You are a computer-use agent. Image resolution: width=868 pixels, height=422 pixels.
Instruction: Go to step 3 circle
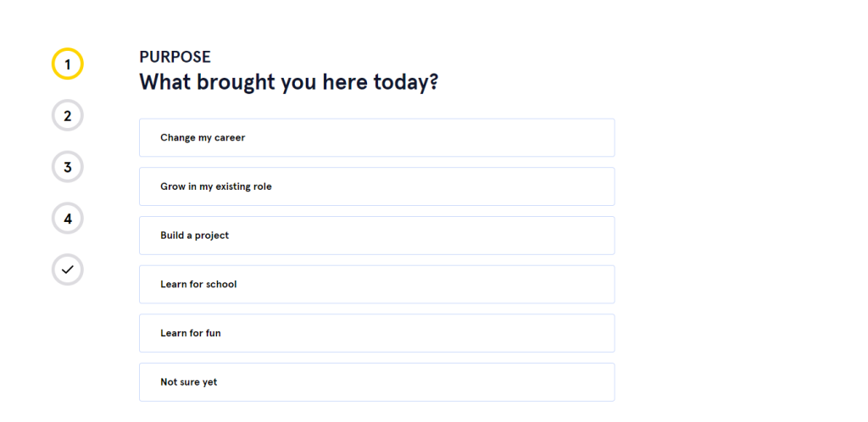click(68, 167)
